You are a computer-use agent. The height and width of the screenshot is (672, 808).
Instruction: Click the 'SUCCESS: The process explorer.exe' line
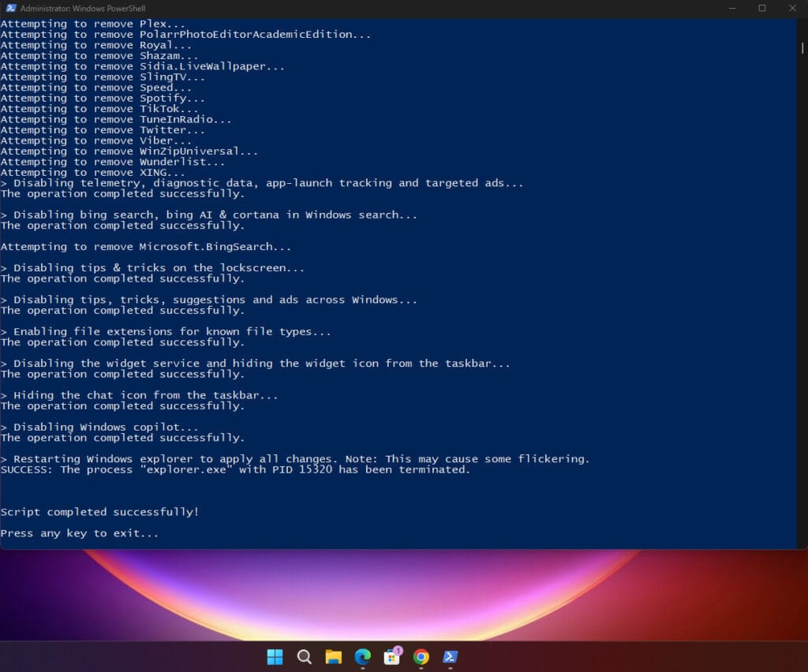[235, 469]
